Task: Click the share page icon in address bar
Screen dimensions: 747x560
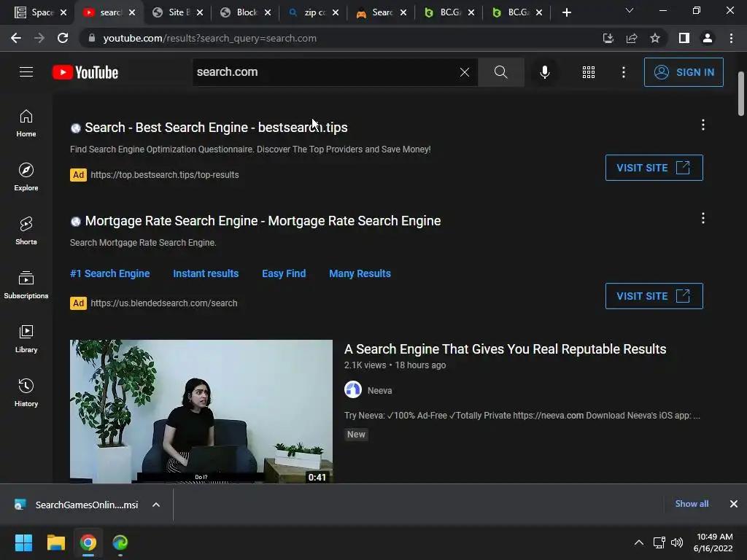Action: tap(631, 38)
